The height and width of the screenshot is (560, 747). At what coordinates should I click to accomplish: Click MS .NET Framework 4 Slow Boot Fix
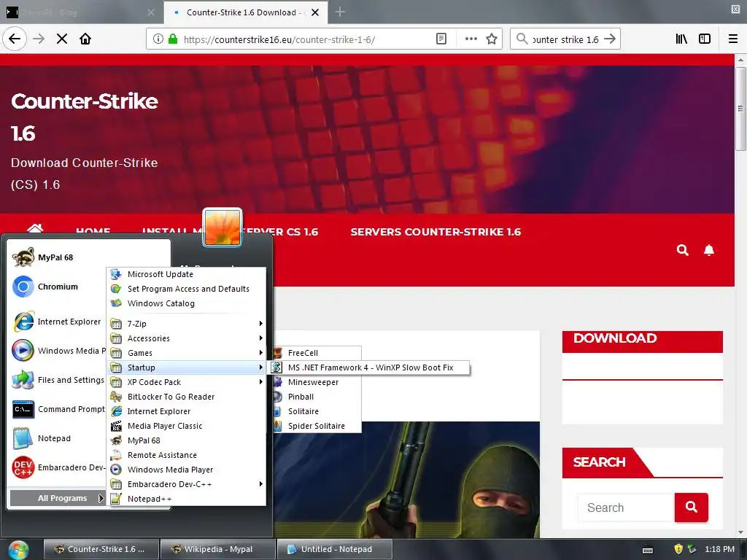pyautogui.click(x=370, y=367)
